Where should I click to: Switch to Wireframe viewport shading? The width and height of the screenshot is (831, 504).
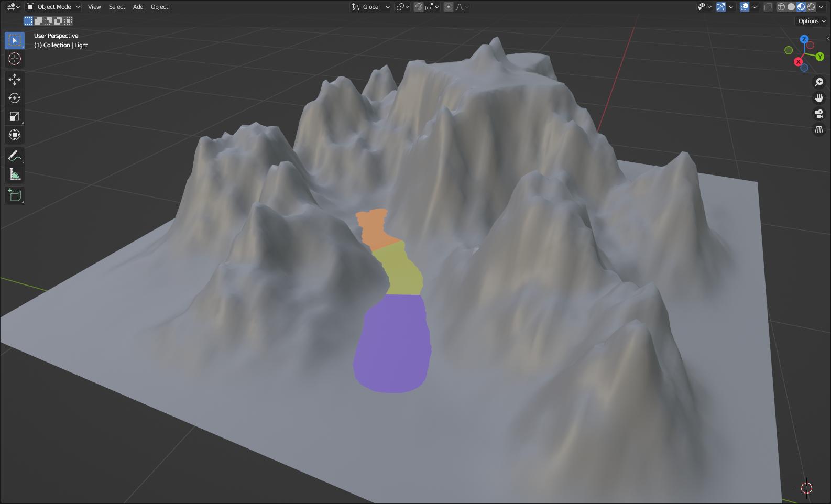pos(781,7)
